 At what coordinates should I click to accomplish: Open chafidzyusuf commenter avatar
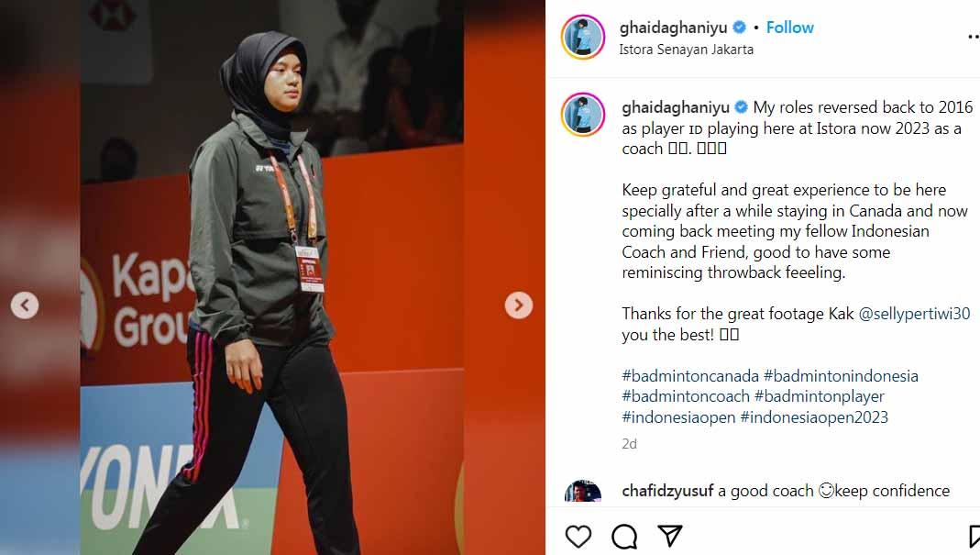coord(583,491)
